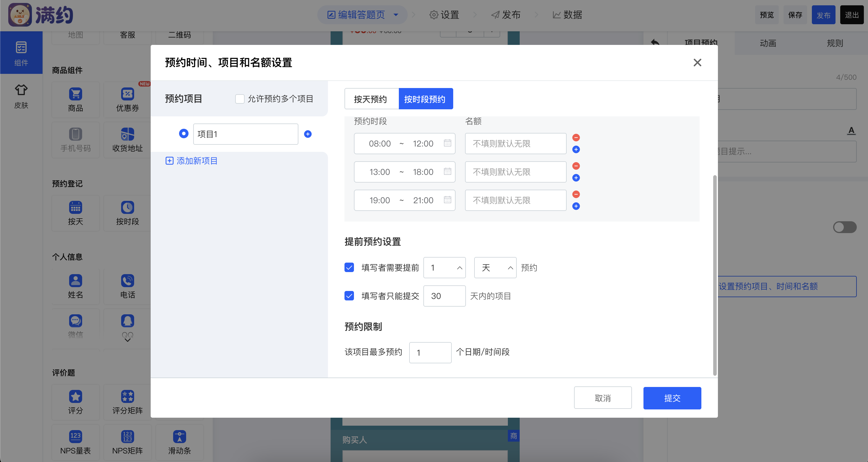Viewport: 868px width, 462px height.
Task: Switch to 按天预约 tab
Action: (371, 99)
